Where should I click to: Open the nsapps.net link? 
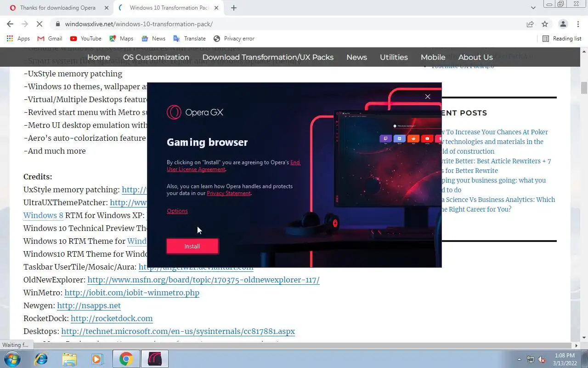tap(89, 305)
